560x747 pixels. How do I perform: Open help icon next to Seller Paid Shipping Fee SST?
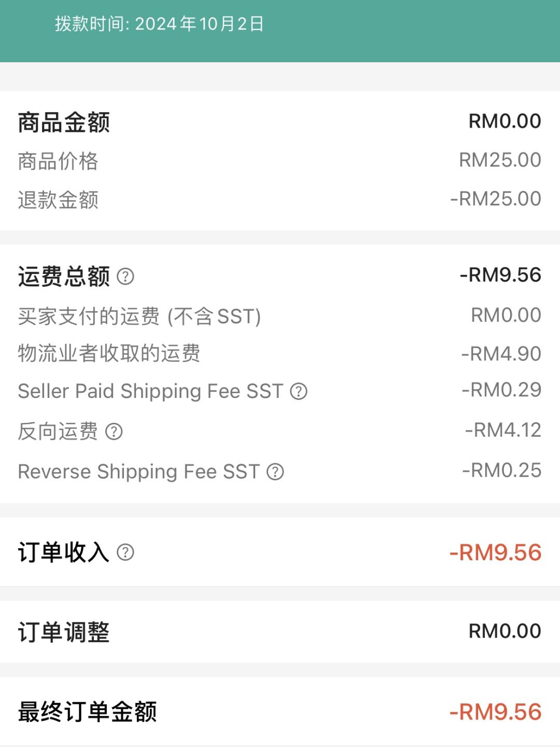[x=299, y=391]
